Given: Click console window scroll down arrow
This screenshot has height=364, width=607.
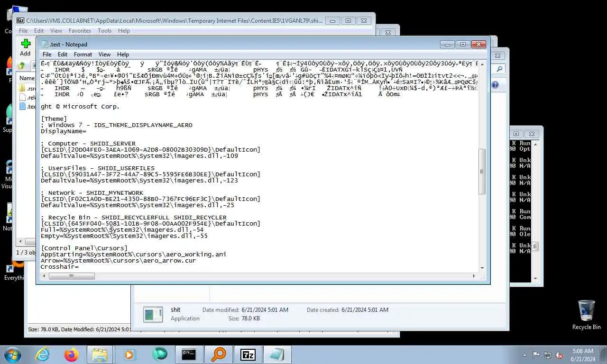Looking at the screenshot, I should 535,278.
